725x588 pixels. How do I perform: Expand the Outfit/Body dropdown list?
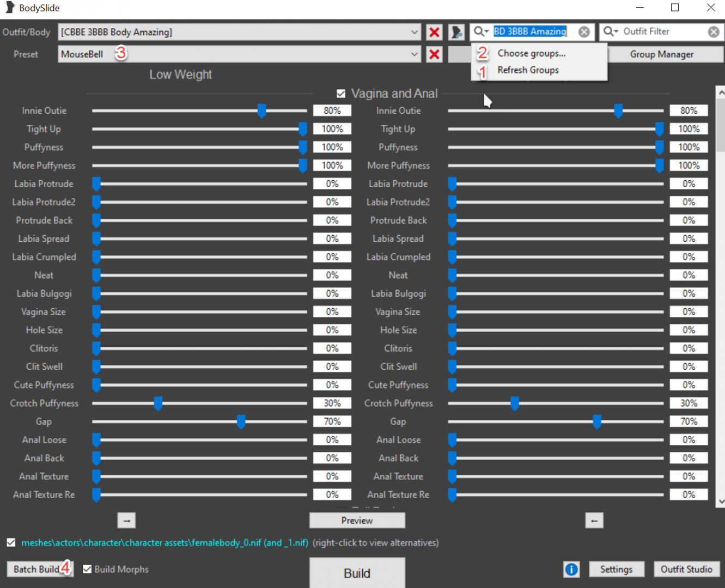point(414,32)
